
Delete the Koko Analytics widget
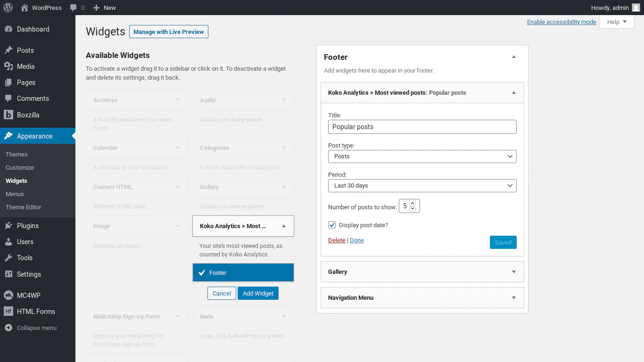[337, 240]
